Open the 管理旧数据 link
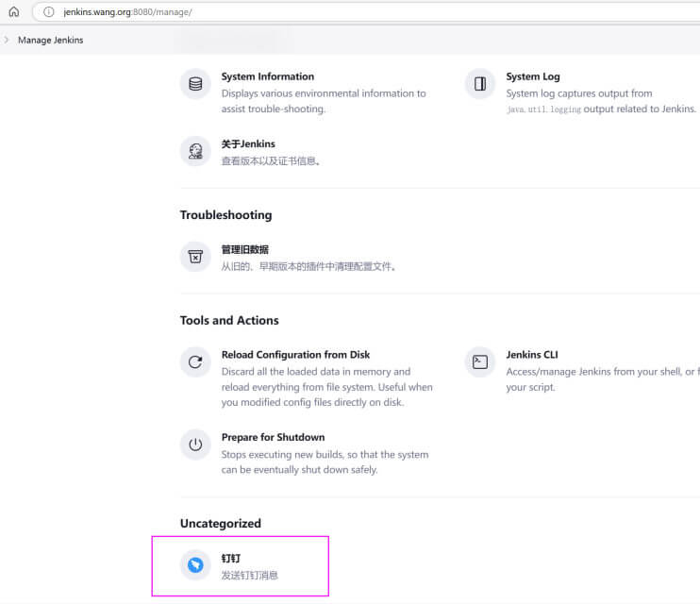700x604 pixels. pyautogui.click(x=245, y=249)
